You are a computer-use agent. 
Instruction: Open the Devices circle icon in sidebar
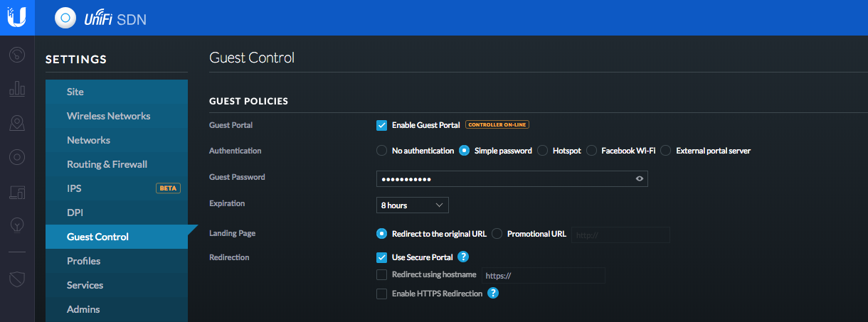pyautogui.click(x=17, y=157)
